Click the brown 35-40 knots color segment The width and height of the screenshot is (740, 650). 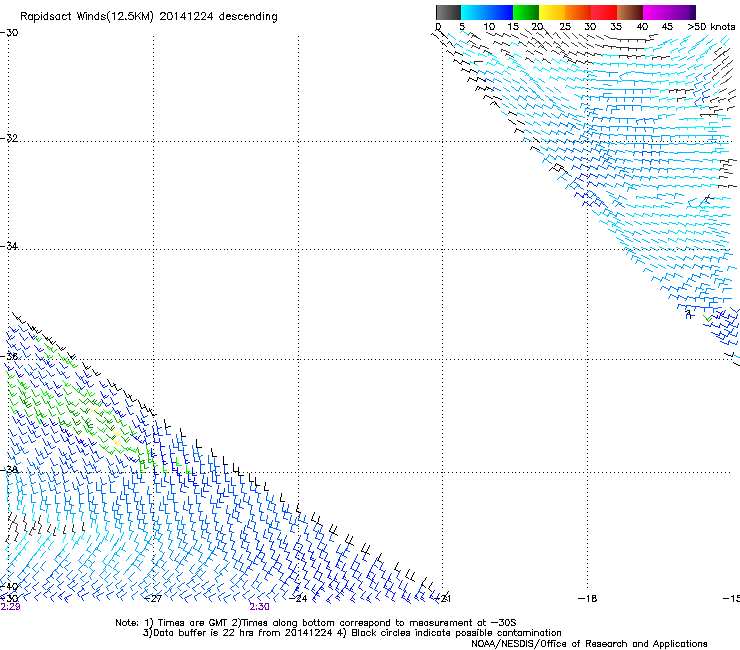[x=630, y=12]
